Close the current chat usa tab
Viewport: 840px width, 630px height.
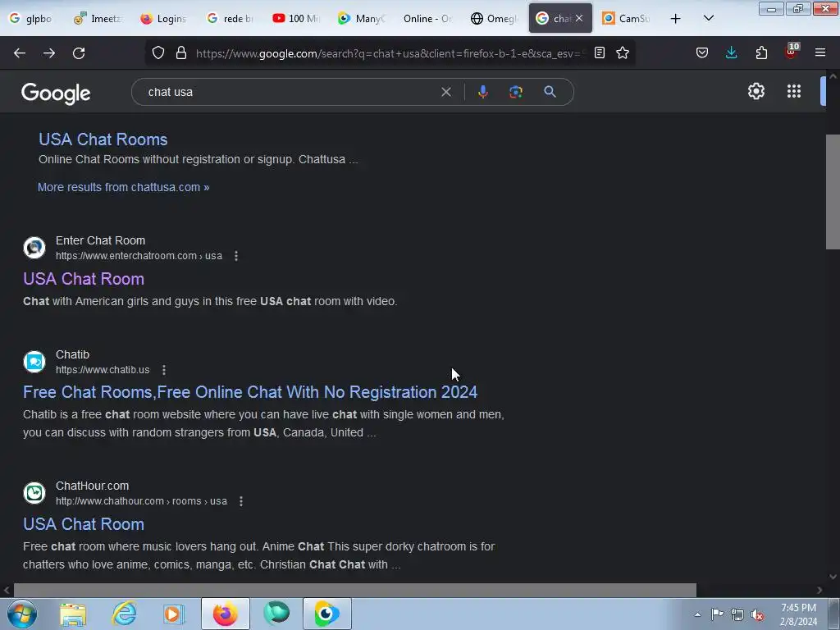coord(579,18)
